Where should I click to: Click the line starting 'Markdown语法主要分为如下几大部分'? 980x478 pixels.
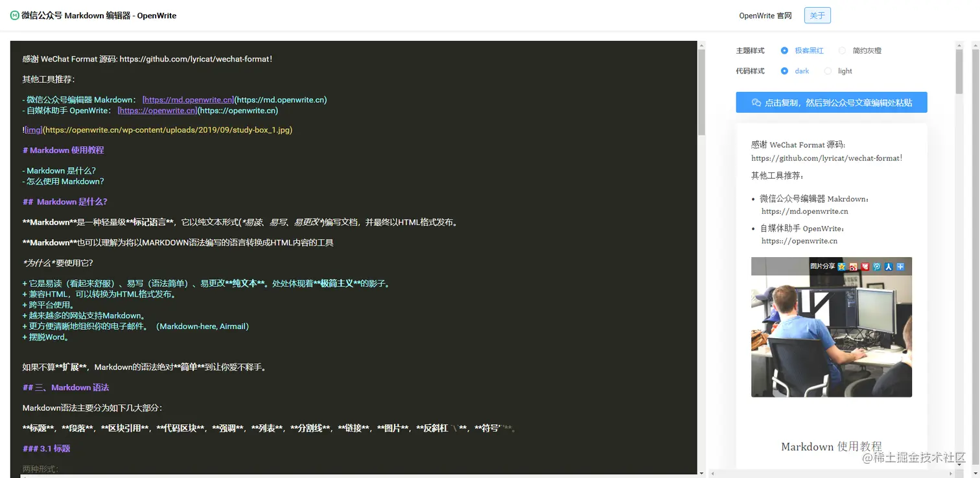pos(92,408)
